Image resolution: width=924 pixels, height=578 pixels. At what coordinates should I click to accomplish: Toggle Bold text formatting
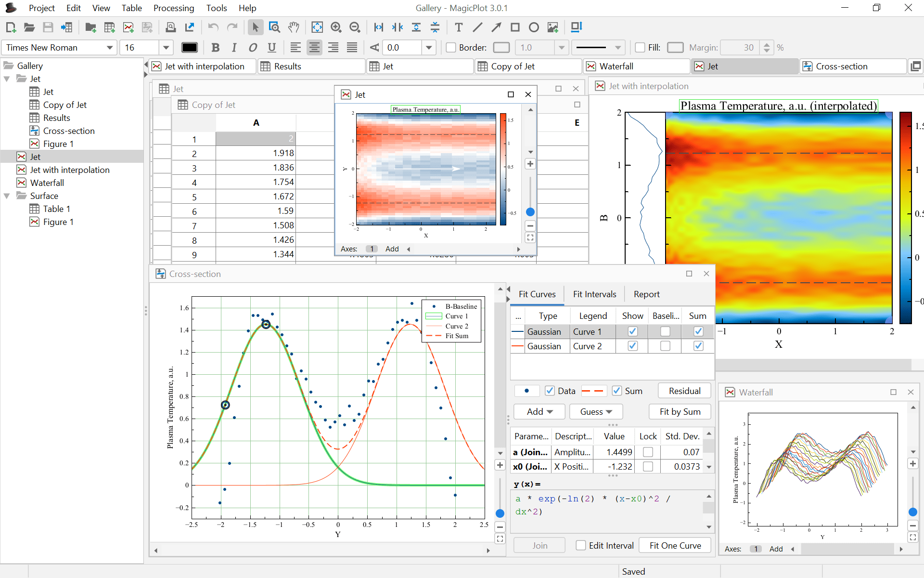coord(215,47)
